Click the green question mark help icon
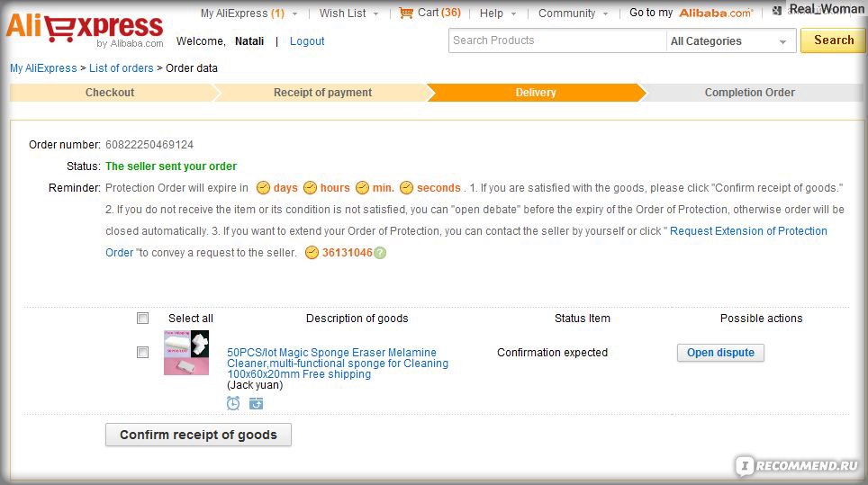Viewport: 868px width, 485px height. (x=380, y=253)
